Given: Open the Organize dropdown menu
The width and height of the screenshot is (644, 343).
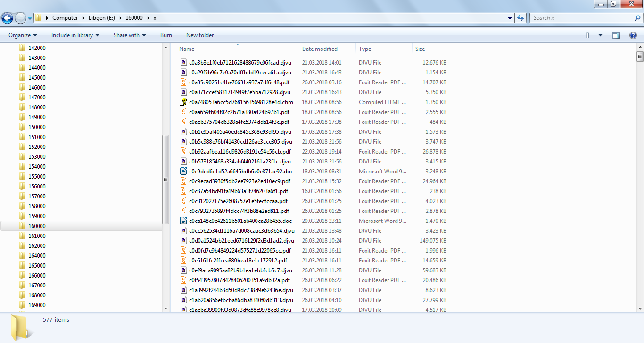Looking at the screenshot, I should [x=22, y=35].
